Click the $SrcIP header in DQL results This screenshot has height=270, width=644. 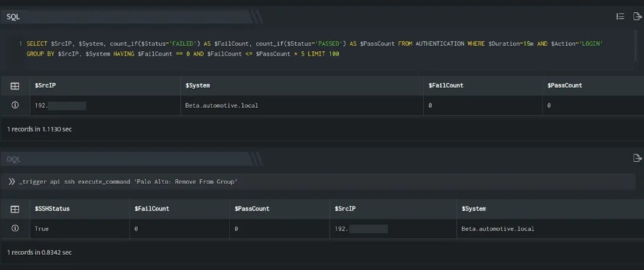(393, 209)
